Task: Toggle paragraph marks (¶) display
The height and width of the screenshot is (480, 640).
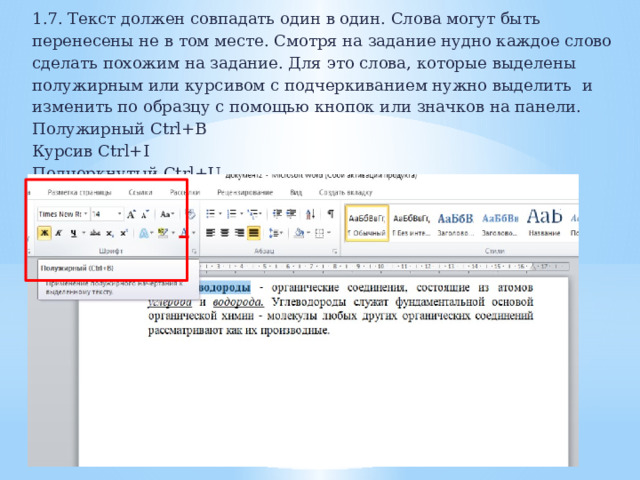Action: (x=331, y=213)
